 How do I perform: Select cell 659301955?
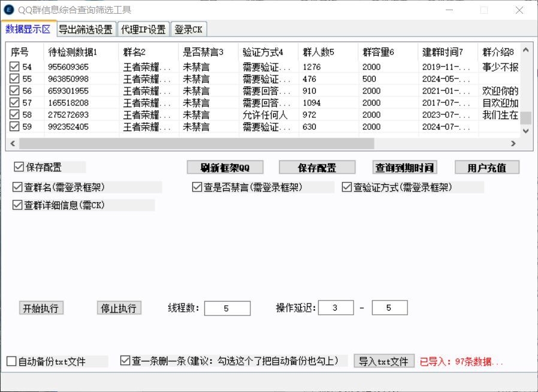pos(68,90)
